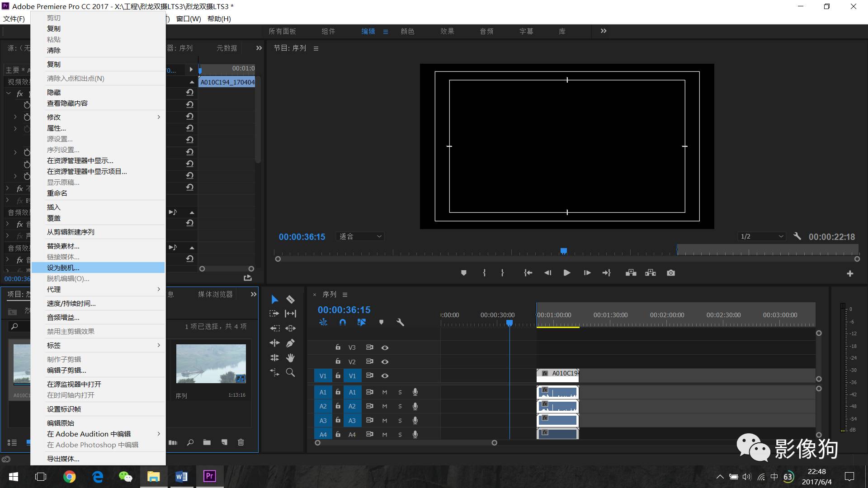Open the 1/2 playback resolution dropdown
868x488 pixels.
click(x=762, y=236)
